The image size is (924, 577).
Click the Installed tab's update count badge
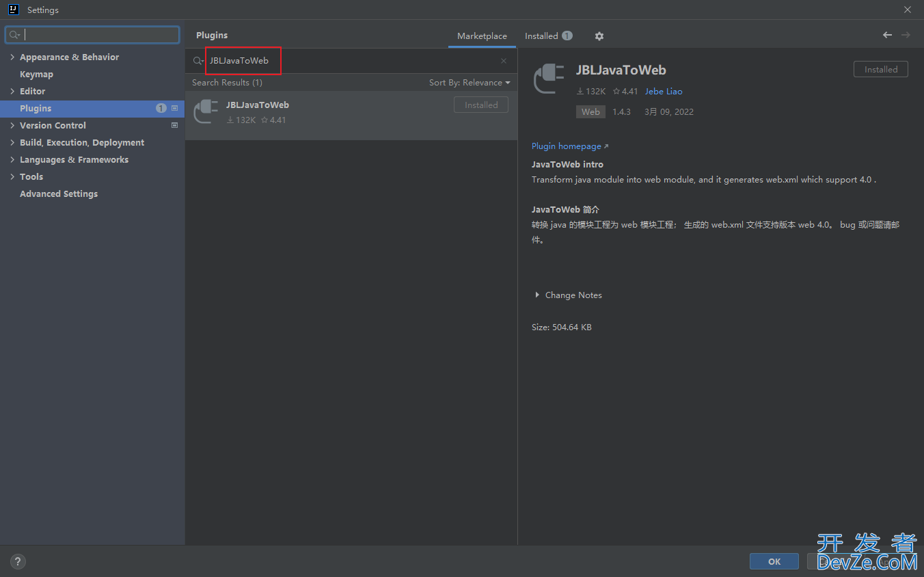coord(567,36)
